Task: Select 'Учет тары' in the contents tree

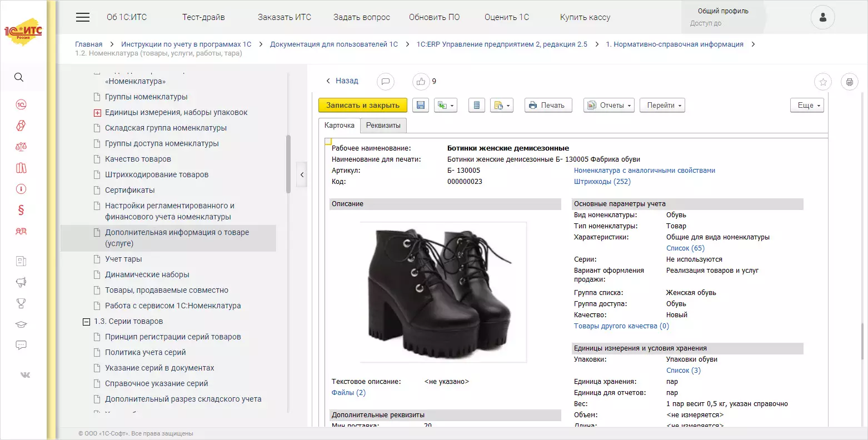Action: click(123, 259)
